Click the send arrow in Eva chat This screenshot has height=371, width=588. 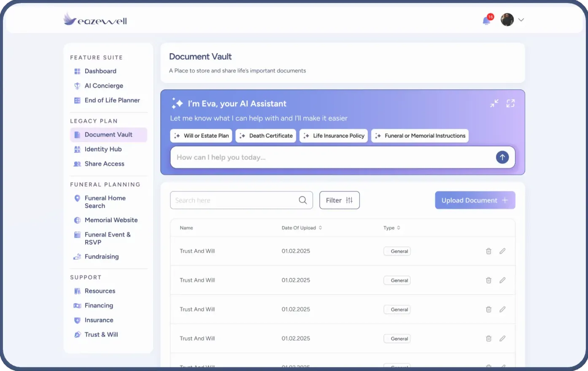click(502, 157)
